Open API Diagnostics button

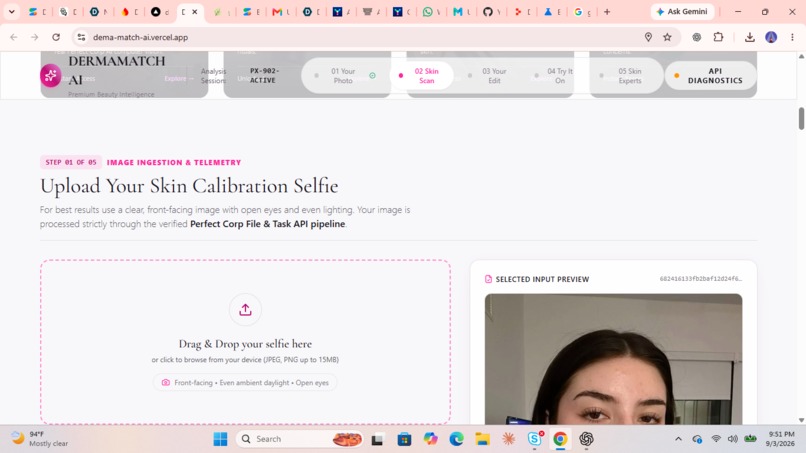point(711,76)
